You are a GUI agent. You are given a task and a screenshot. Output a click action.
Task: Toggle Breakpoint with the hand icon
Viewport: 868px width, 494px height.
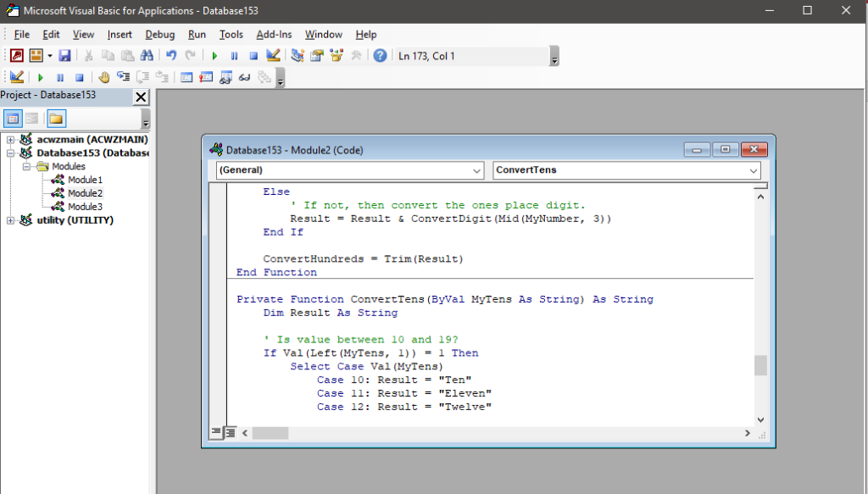(x=103, y=77)
